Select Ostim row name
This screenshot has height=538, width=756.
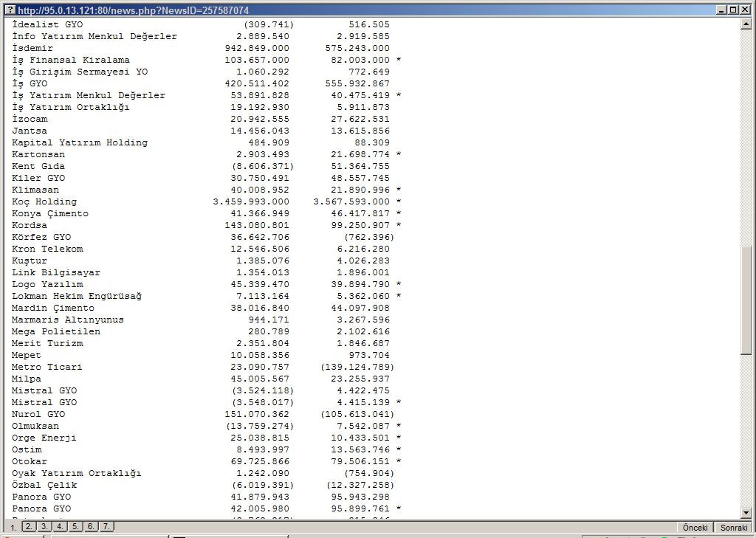27,449
